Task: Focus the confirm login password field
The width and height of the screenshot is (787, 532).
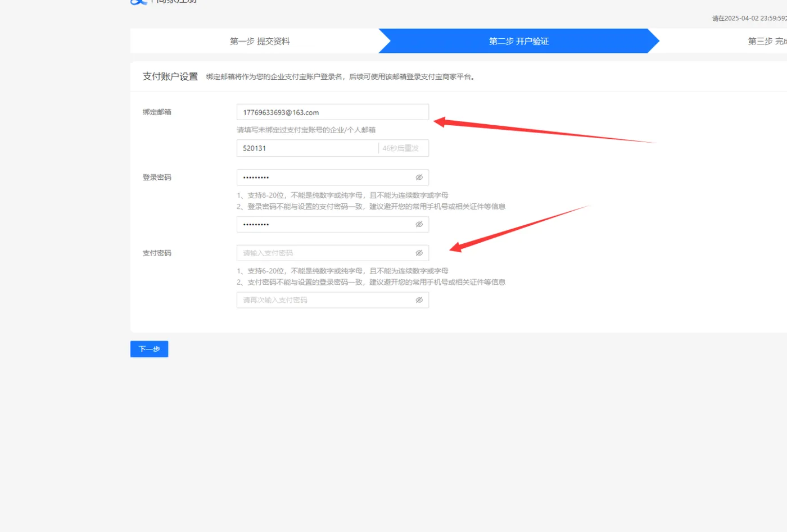Action: (x=333, y=225)
